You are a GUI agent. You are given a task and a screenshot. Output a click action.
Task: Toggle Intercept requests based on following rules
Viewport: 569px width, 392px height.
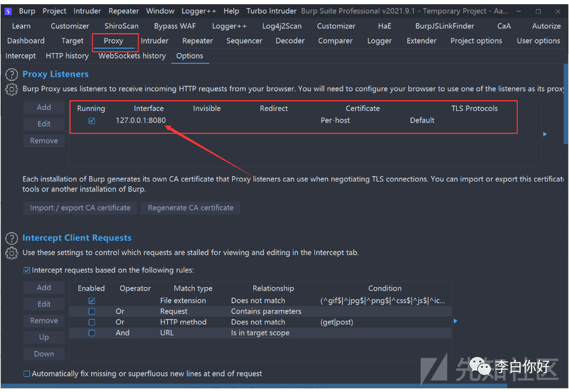(x=27, y=270)
